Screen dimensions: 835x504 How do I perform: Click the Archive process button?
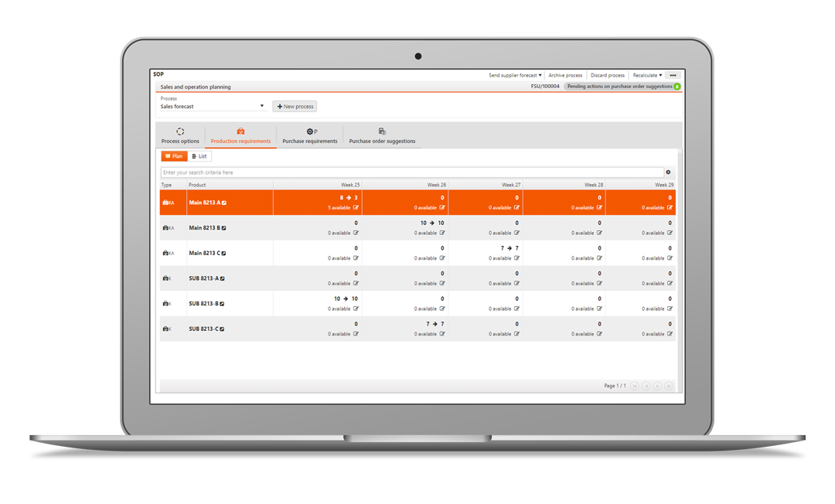566,75
